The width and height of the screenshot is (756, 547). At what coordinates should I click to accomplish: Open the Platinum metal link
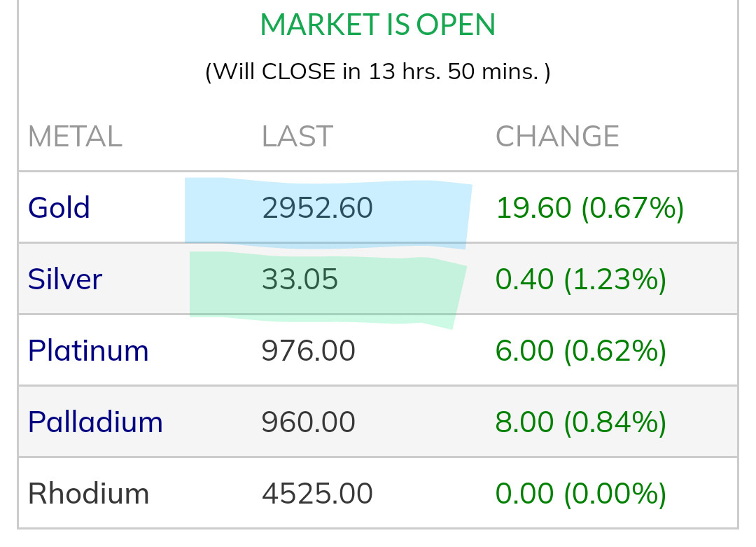tap(88, 351)
